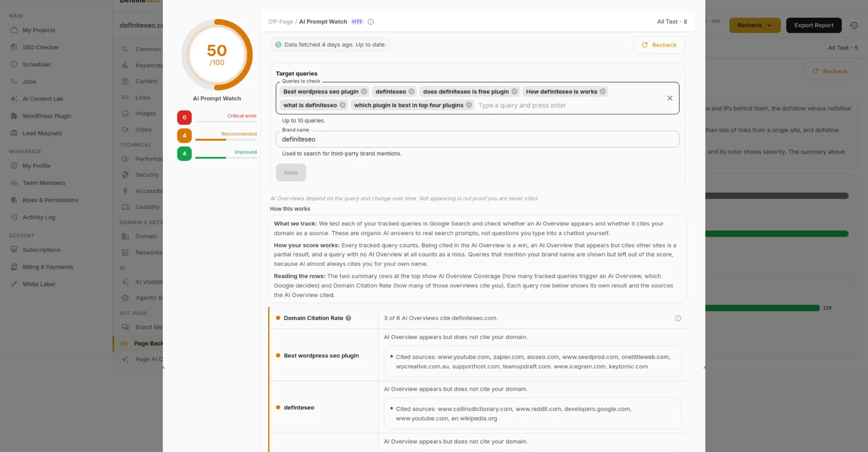This screenshot has width=868, height=452.
Task: Click the Roles & Permissions icon
Action: pyautogui.click(x=14, y=200)
